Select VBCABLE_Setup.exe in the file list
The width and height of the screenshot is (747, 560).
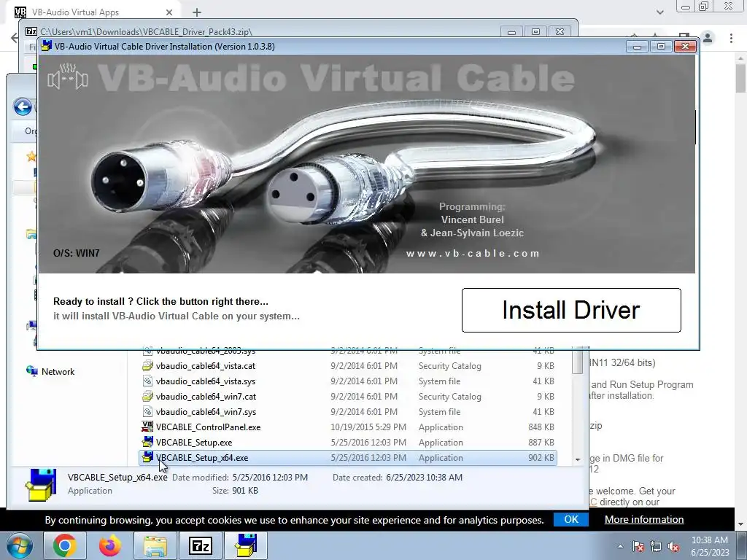(348, 443)
